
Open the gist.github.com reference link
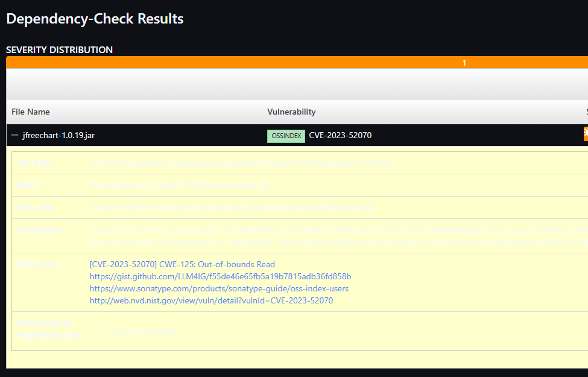[220, 276]
